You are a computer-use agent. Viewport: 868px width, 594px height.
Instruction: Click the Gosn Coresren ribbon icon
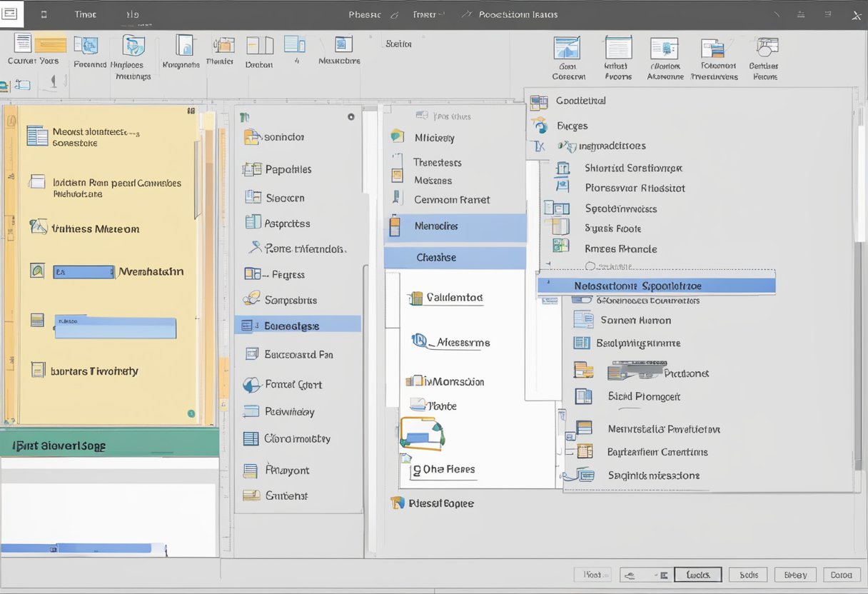(x=567, y=49)
